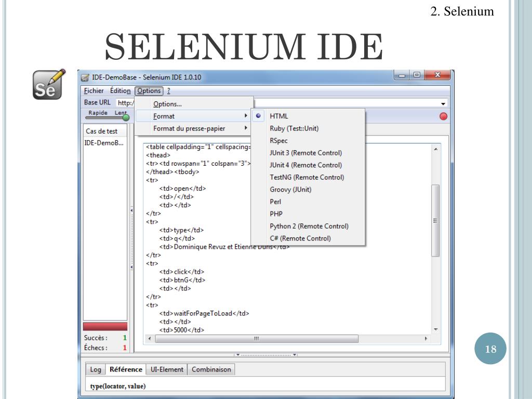Switch to the UI-Element tab

[x=167, y=369]
